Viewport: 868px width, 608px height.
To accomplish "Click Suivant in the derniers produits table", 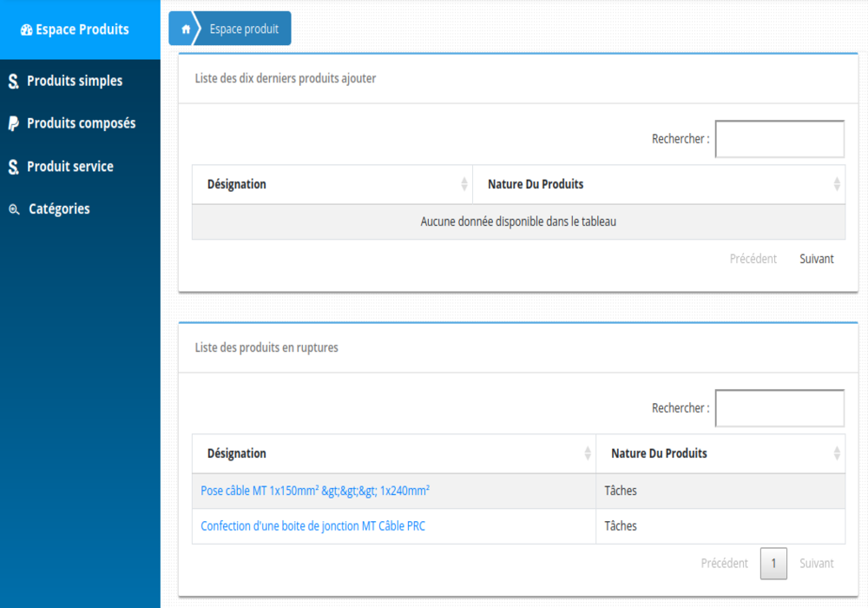I will (x=816, y=259).
